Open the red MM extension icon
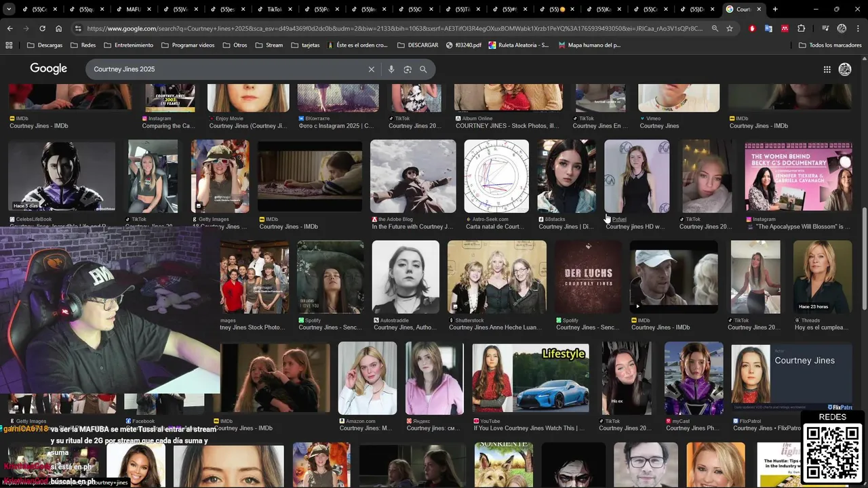868x488 pixels. pos(785,28)
